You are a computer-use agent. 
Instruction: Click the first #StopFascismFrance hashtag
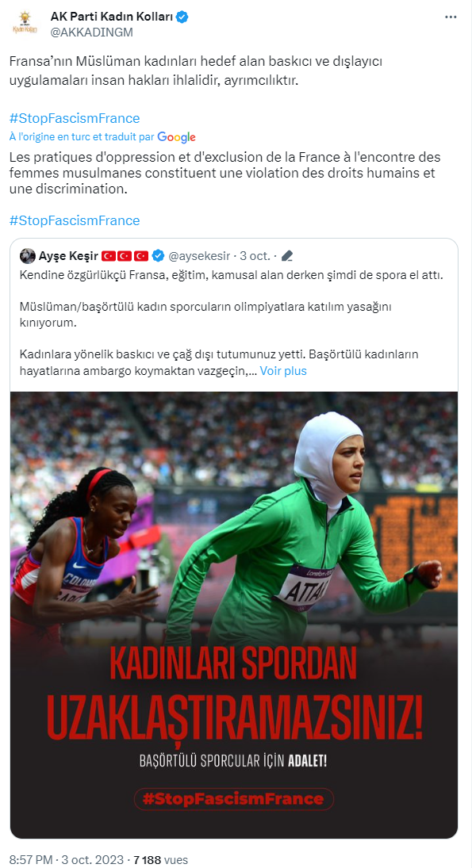[75, 118]
